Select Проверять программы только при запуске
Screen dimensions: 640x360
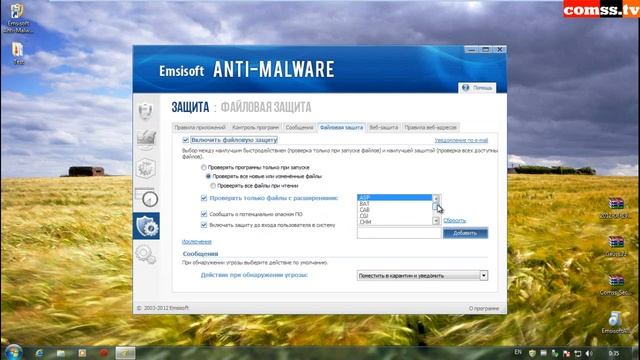click(x=203, y=167)
